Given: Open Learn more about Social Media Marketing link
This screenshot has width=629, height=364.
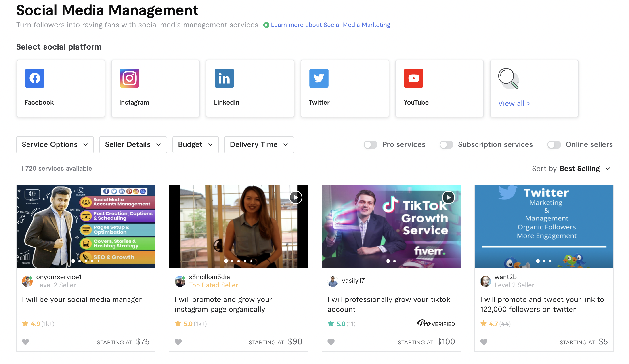Looking at the screenshot, I should pyautogui.click(x=330, y=25).
